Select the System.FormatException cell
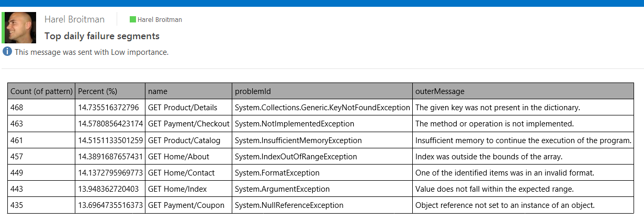This screenshot has width=644, height=222. coord(277,173)
